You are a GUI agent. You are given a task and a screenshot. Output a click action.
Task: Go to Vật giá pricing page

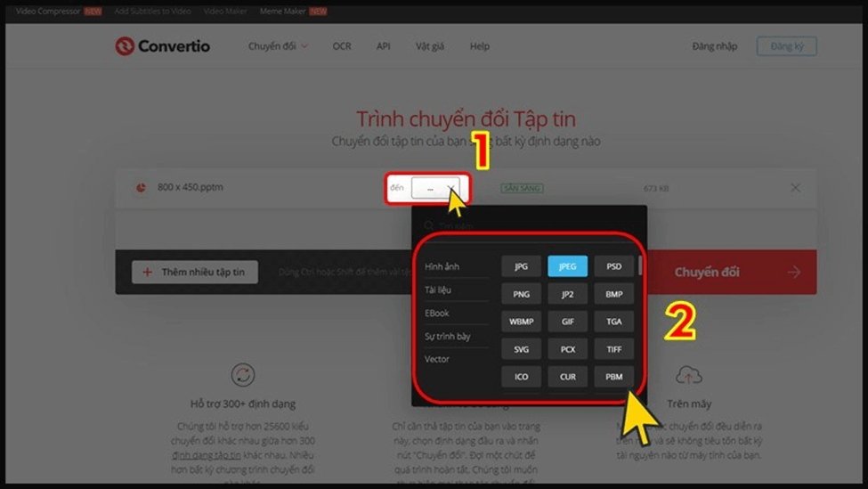(x=430, y=46)
